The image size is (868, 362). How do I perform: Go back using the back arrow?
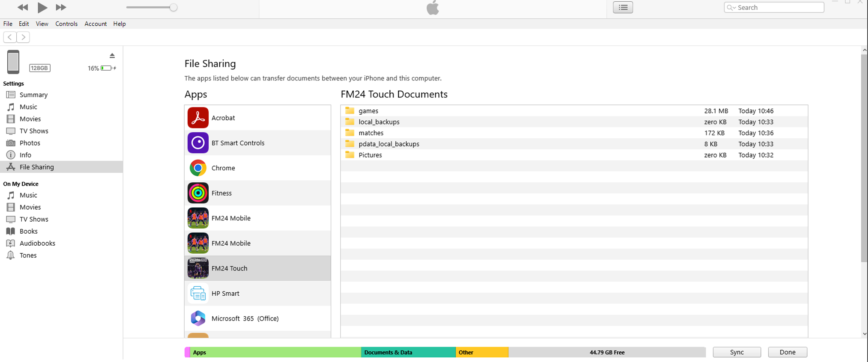pyautogui.click(x=10, y=37)
